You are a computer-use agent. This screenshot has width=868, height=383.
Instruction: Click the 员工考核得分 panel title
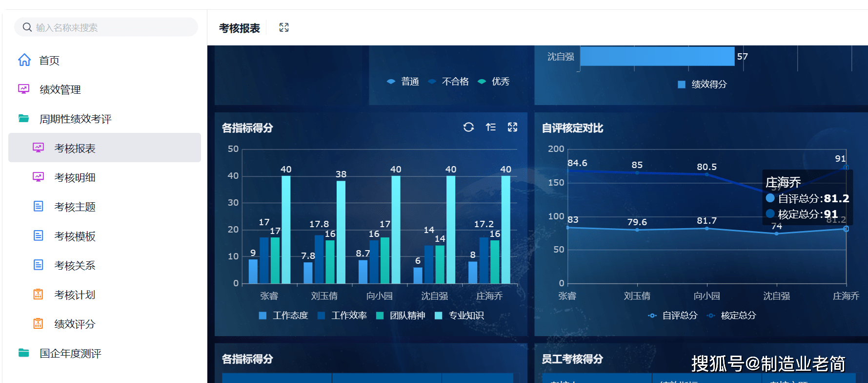(x=572, y=359)
